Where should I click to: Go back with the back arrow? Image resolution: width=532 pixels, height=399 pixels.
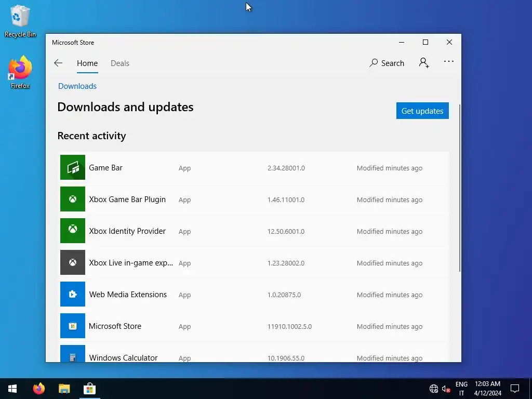pos(58,63)
